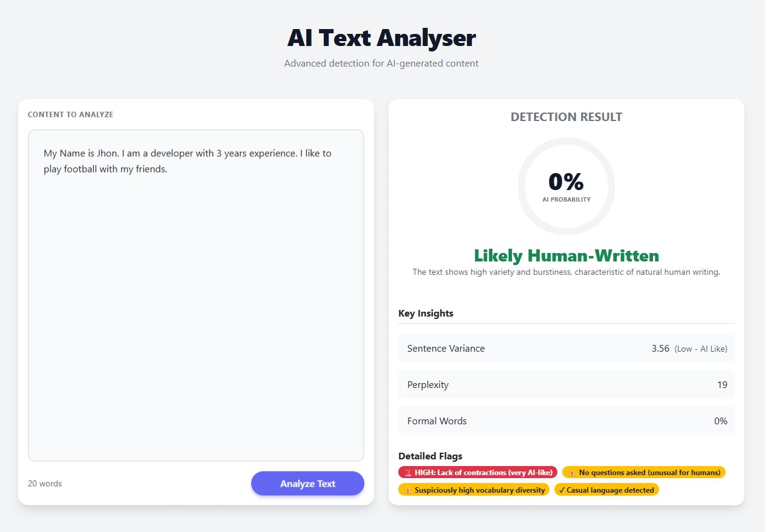Screen dimensions: 765x532
Task: Click the siren icon on the HIGH flag
Action: [x=409, y=473]
